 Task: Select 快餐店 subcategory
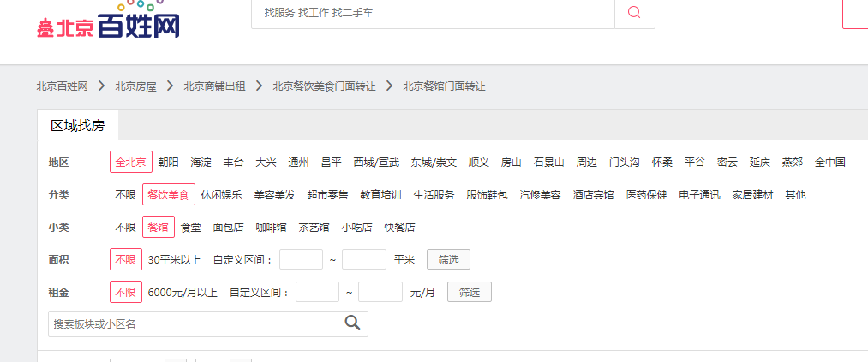pos(399,227)
